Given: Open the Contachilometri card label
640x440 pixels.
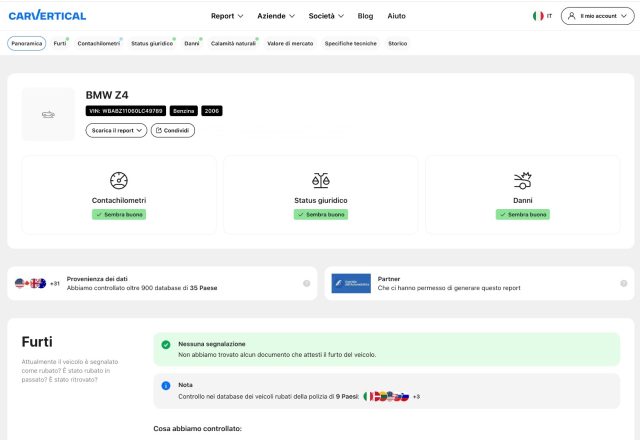Looking at the screenshot, I should click(119, 200).
